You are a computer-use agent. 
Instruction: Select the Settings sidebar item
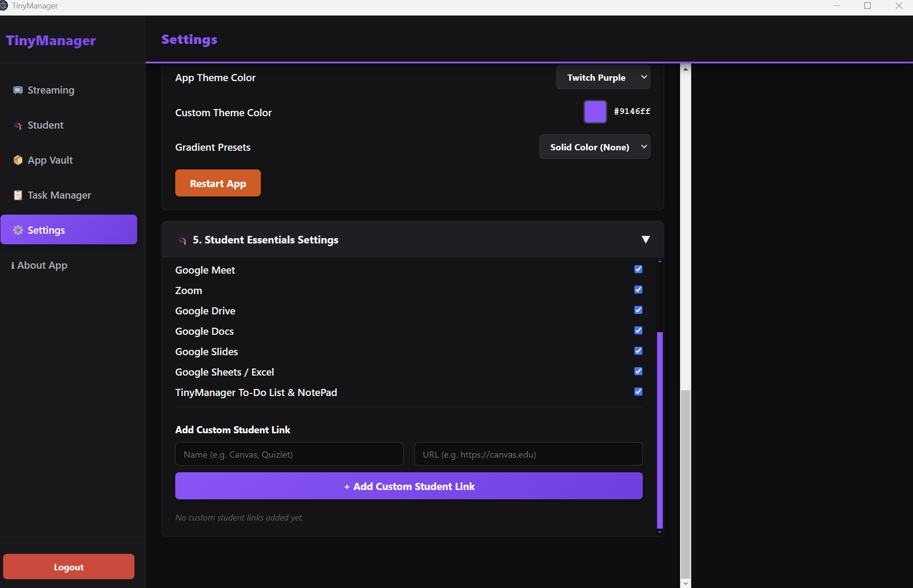tap(69, 230)
